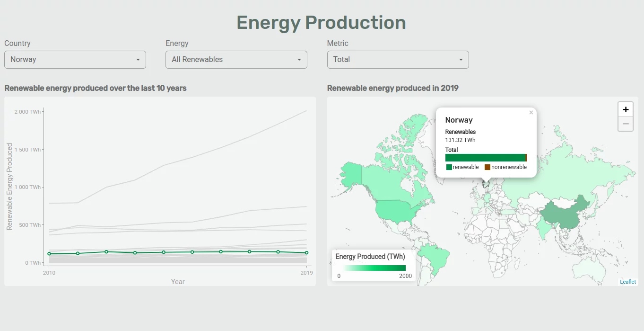Viewport: 644px width, 331px height.
Task: Click the 'Norway' popup title
Action: [459, 120]
